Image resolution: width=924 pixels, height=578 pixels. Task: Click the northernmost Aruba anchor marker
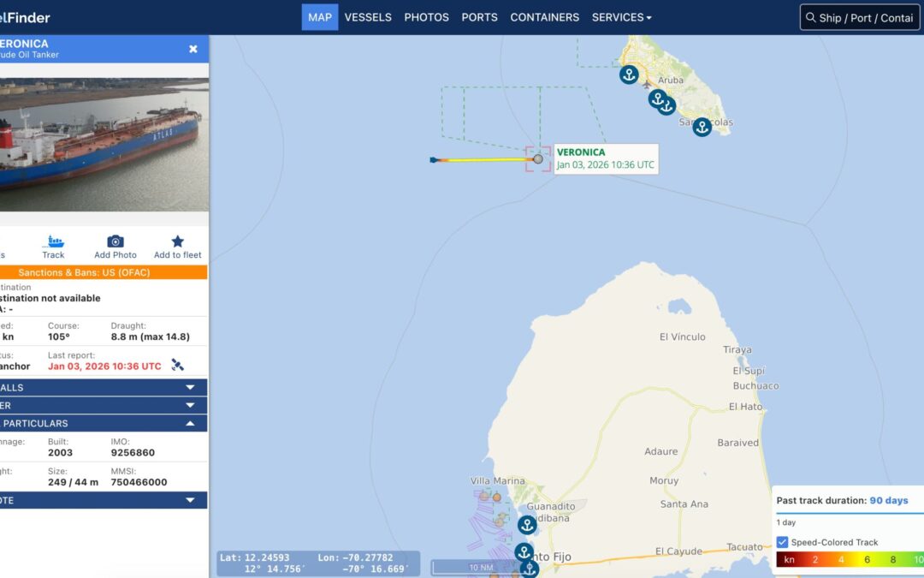629,74
